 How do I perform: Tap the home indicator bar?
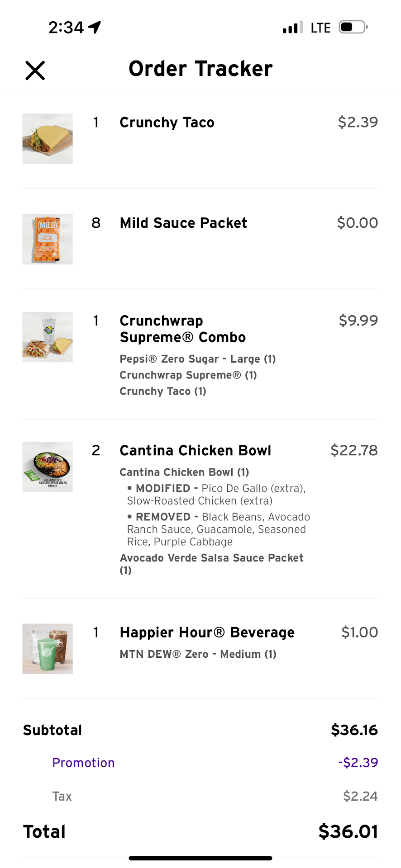pyautogui.click(x=200, y=858)
